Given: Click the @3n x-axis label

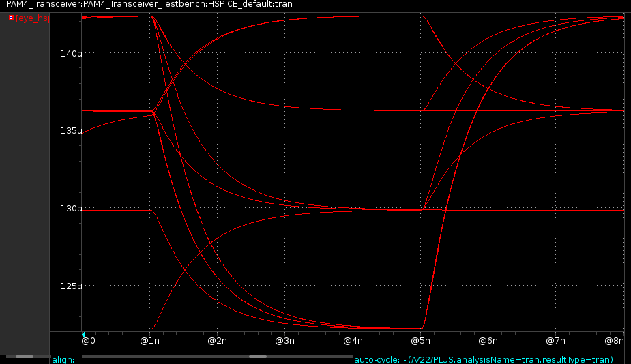Looking at the screenshot, I should click(x=285, y=341).
